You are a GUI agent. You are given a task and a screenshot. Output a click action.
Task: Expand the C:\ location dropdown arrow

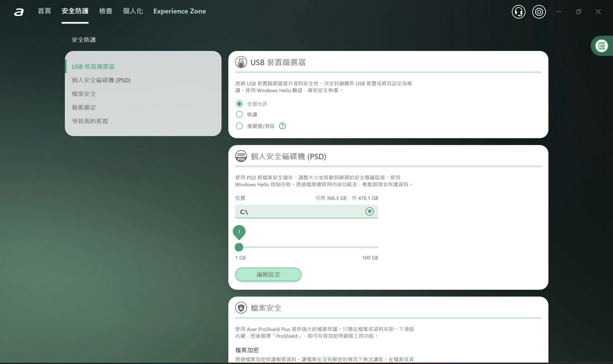pyautogui.click(x=369, y=211)
